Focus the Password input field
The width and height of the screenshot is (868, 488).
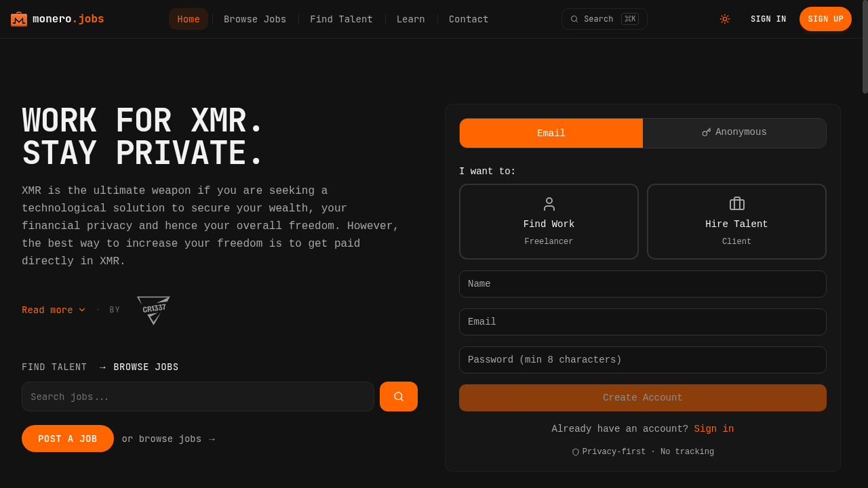643,360
